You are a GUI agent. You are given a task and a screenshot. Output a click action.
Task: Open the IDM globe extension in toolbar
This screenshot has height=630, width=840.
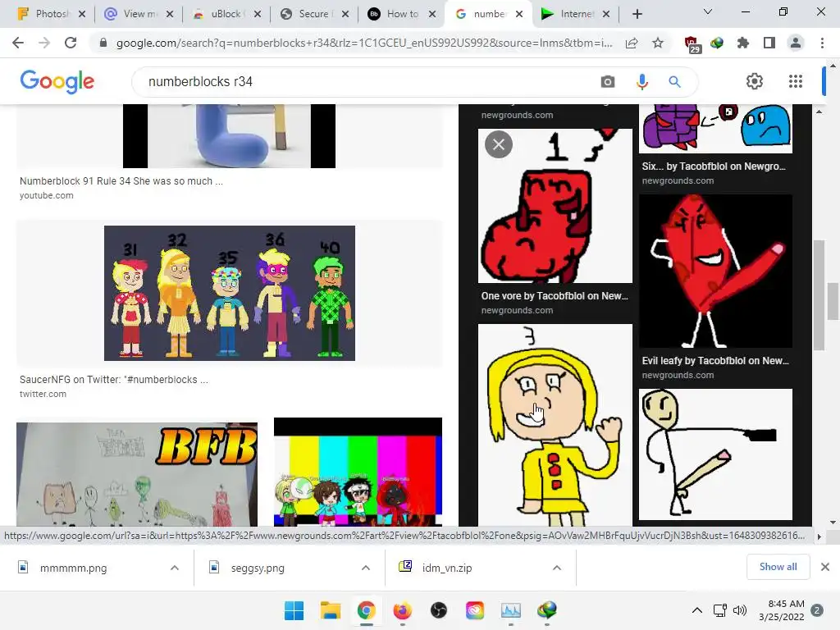pyautogui.click(x=717, y=43)
